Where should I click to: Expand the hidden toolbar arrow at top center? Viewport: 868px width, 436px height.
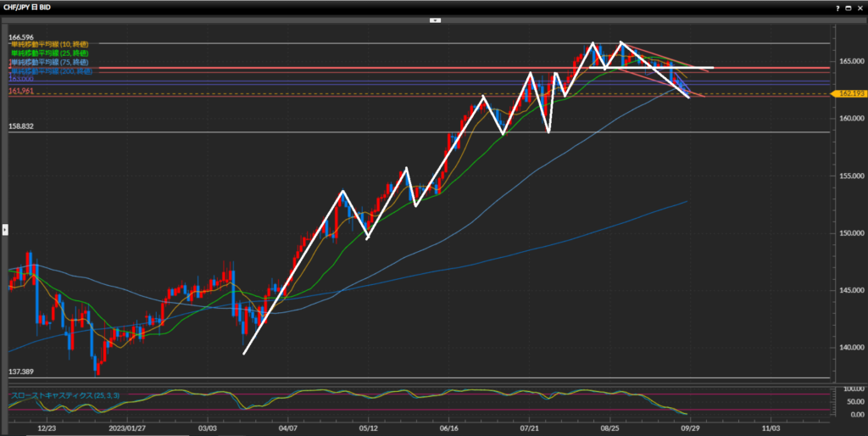click(x=434, y=20)
